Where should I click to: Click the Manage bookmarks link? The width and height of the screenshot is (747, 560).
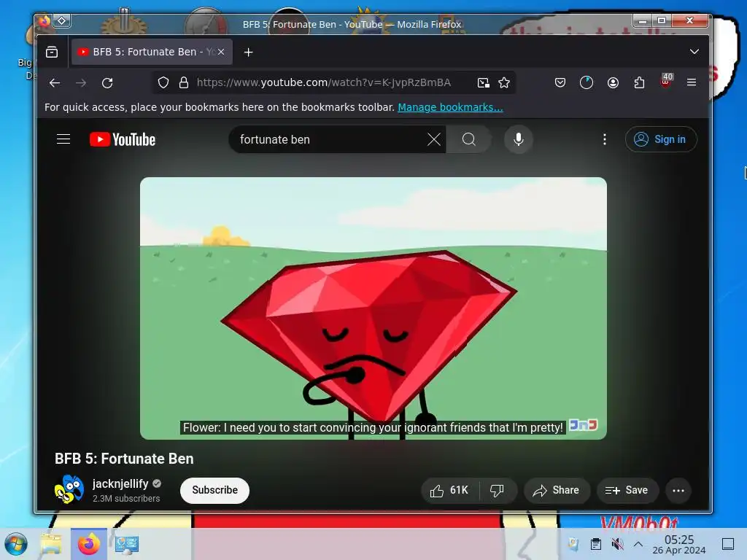coord(450,107)
